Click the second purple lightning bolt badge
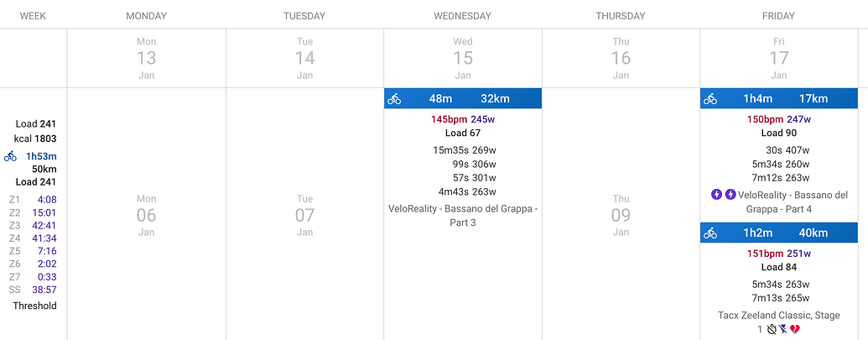Image resolution: width=868 pixels, height=340 pixels. pos(730,195)
